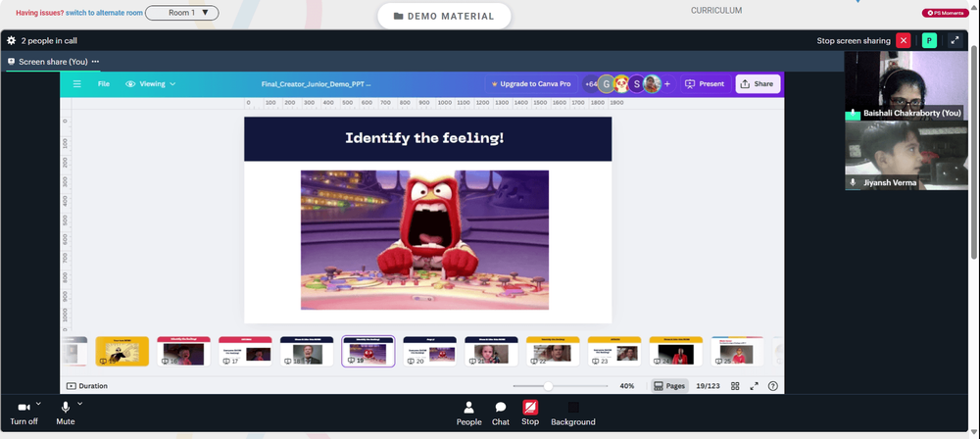
Task: Open the Chat panel
Action: [x=501, y=414]
